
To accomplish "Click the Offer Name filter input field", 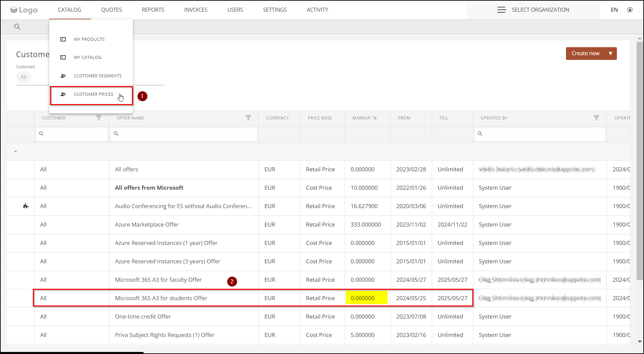I will point(184,134).
